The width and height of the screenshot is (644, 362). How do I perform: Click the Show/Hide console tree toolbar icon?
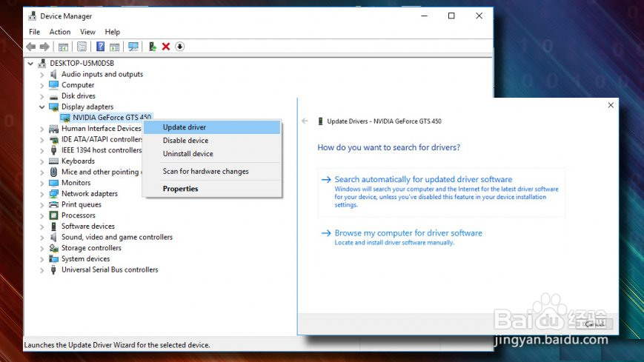click(x=63, y=47)
